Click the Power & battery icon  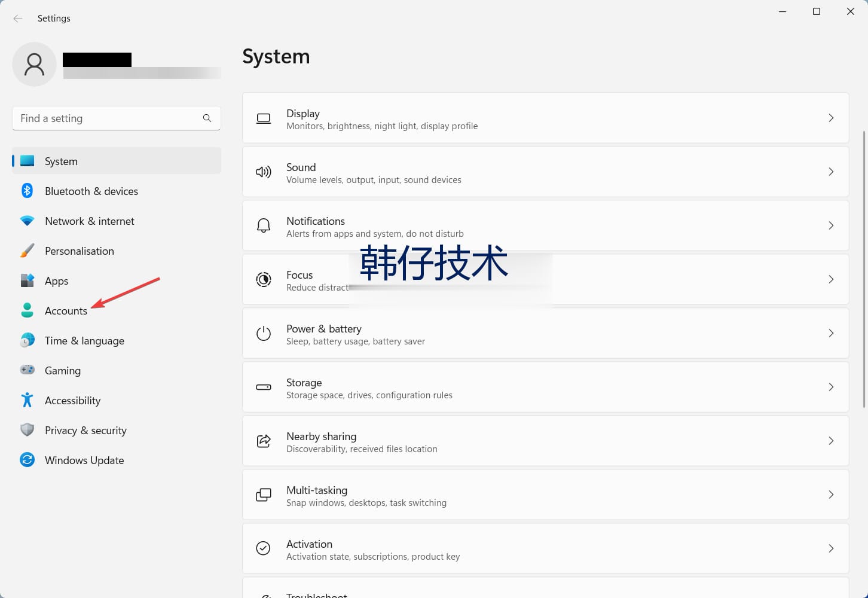pos(264,333)
